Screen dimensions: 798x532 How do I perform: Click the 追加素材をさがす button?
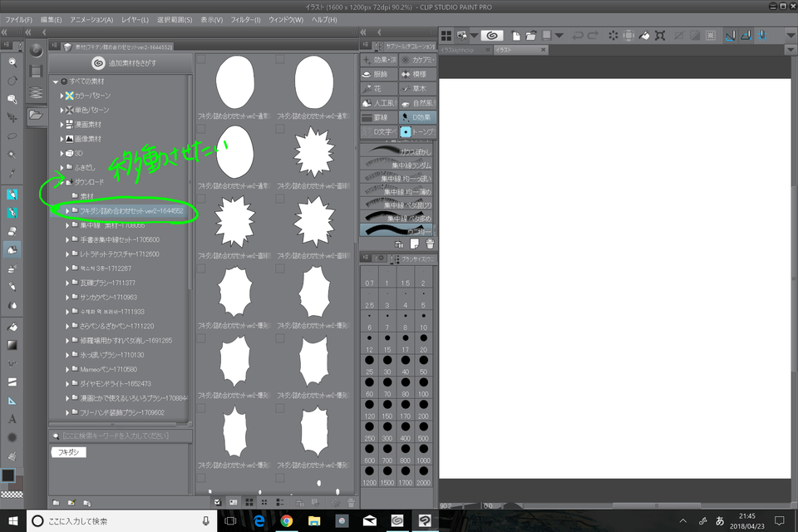(x=121, y=62)
